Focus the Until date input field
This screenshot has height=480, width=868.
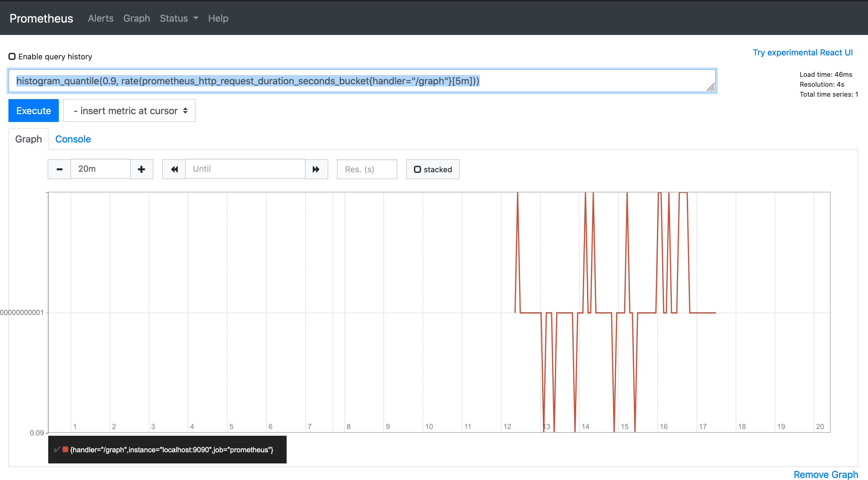pyautogui.click(x=245, y=169)
